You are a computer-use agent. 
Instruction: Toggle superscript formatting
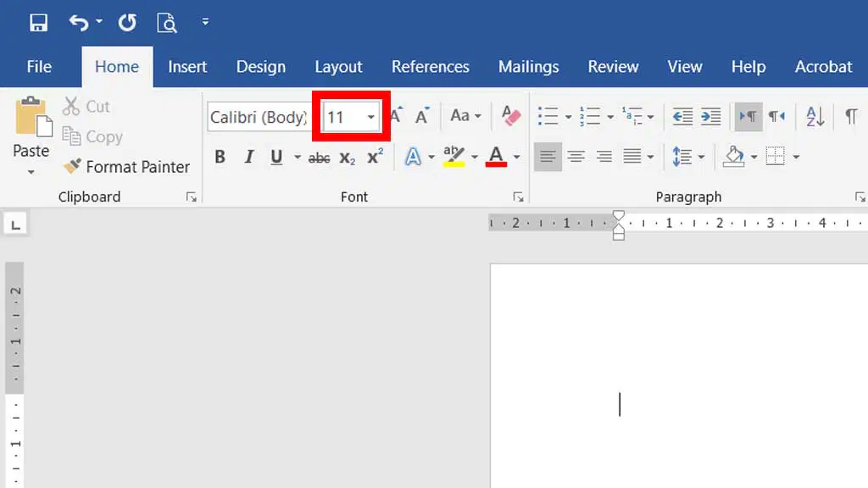[375, 157]
